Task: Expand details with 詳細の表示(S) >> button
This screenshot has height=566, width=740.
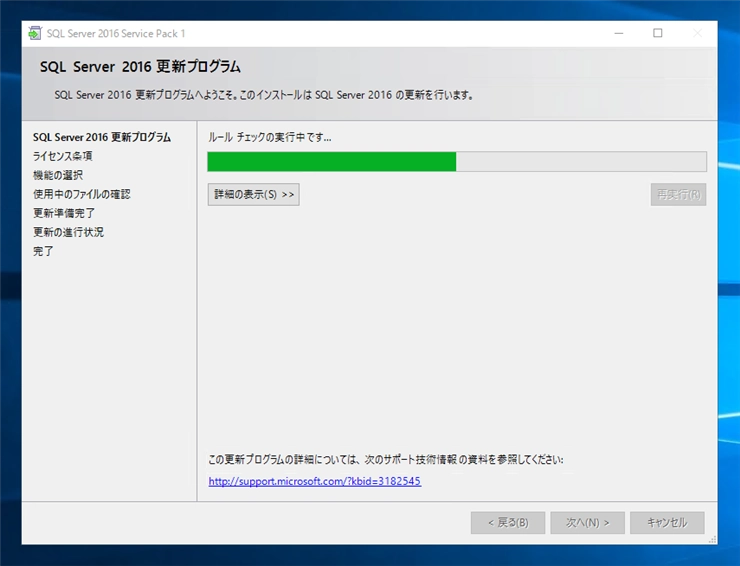Action: coord(253,194)
